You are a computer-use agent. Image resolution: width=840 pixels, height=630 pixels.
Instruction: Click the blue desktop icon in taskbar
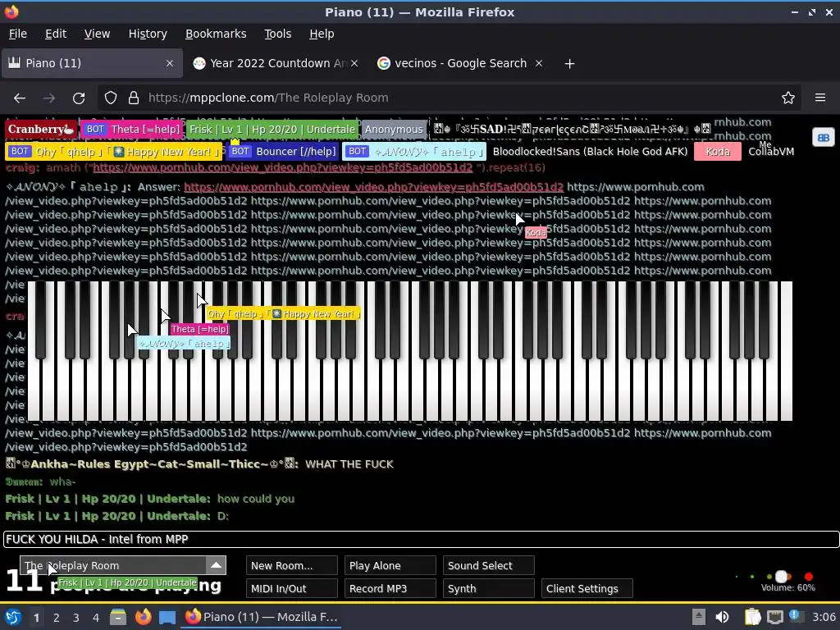point(167,617)
